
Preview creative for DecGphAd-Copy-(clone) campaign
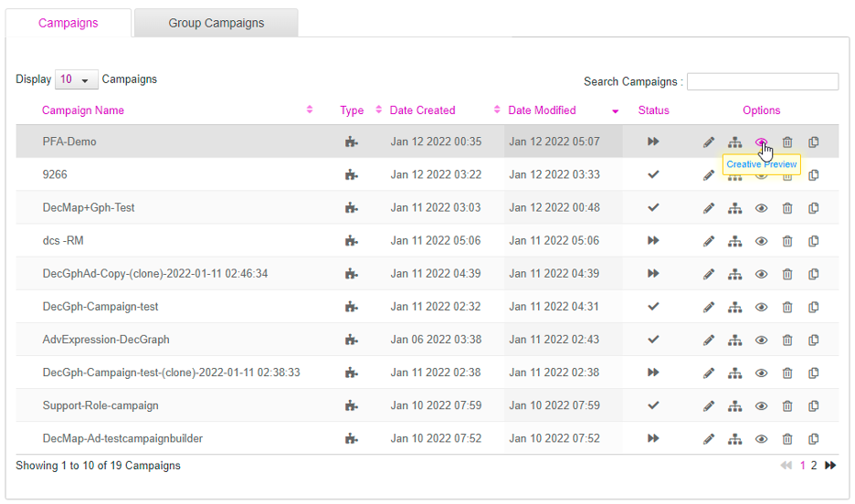click(761, 274)
